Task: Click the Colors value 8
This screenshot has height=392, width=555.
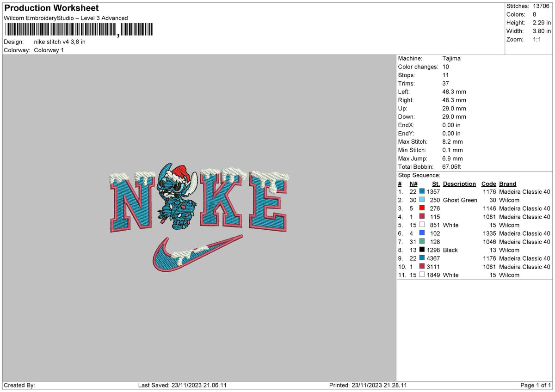Action: [x=534, y=14]
